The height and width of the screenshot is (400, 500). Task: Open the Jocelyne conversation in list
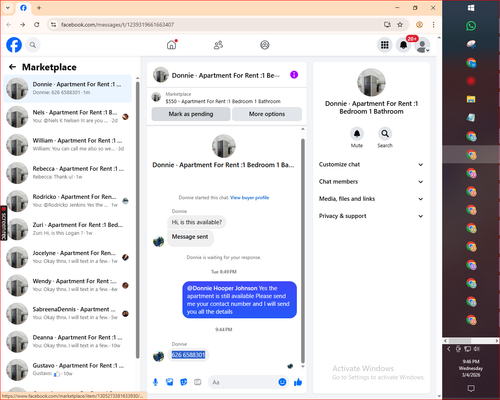(x=68, y=257)
